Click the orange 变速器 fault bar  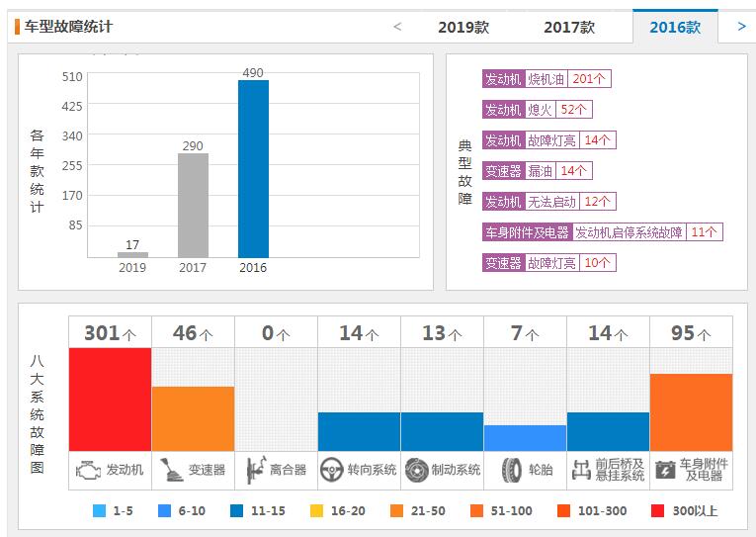coord(193,418)
